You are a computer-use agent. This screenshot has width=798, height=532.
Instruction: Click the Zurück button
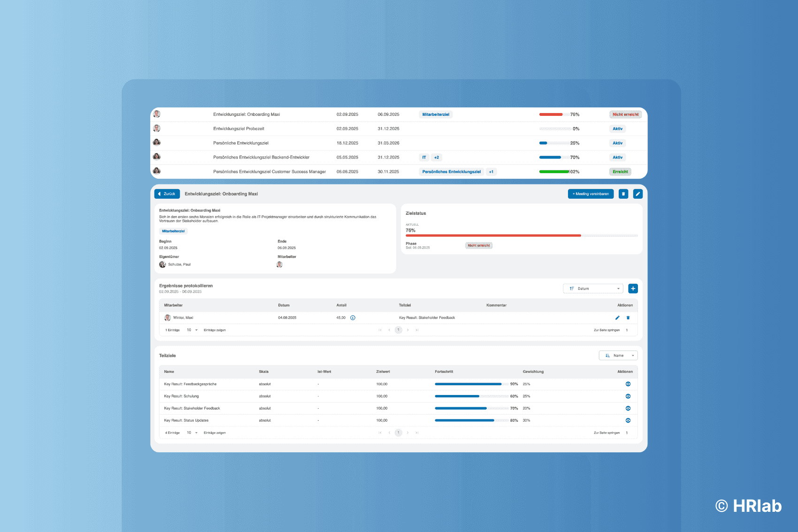click(x=167, y=194)
